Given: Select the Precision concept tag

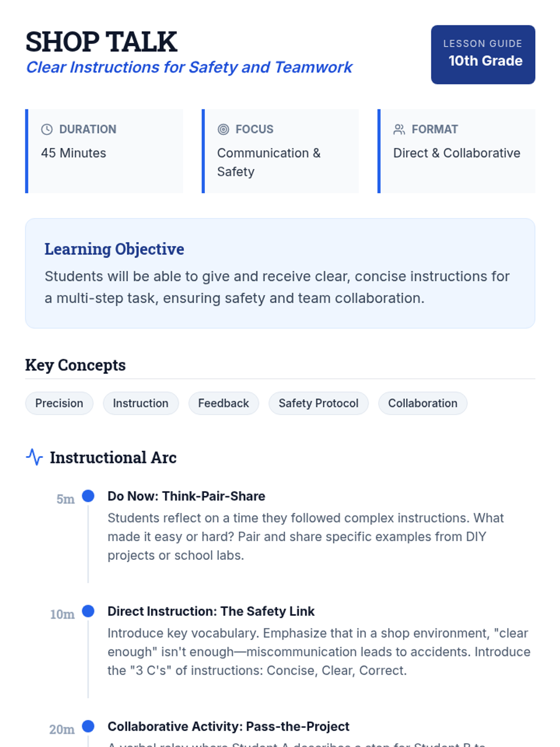Looking at the screenshot, I should (59, 403).
